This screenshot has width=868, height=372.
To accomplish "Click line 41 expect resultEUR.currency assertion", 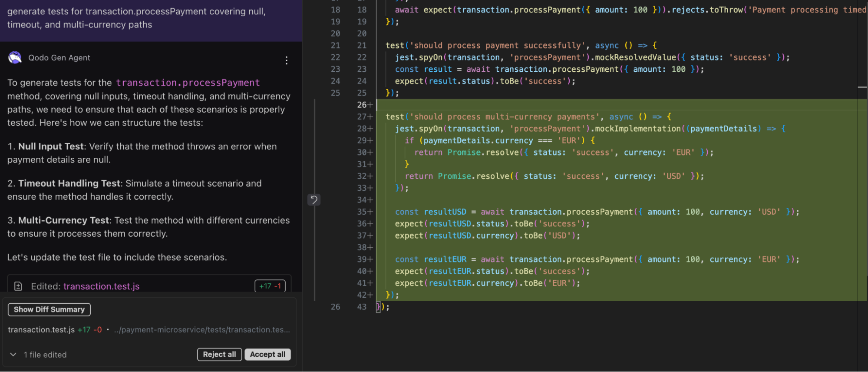I will [x=487, y=283].
